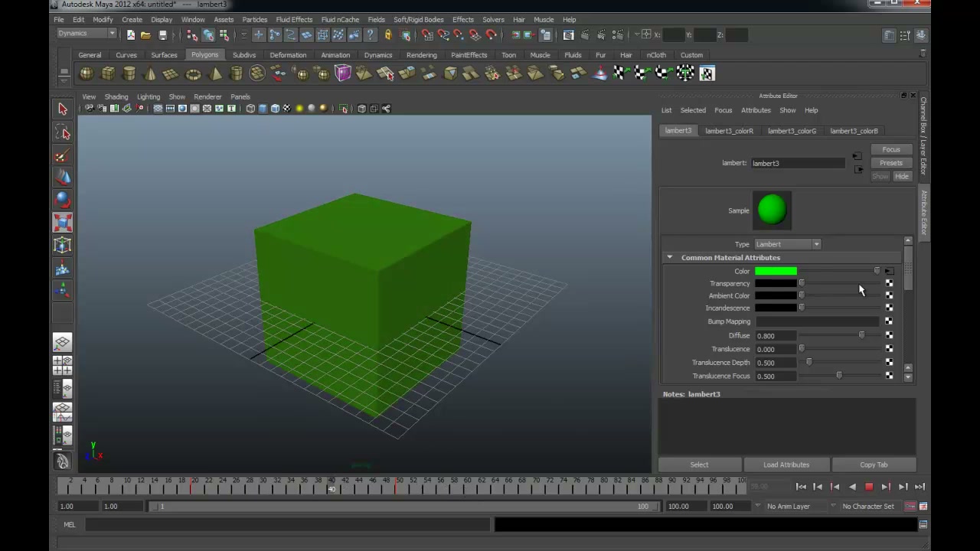Viewport: 980px width, 551px height.
Task: Click the Open Scene folder icon
Action: pos(145,35)
